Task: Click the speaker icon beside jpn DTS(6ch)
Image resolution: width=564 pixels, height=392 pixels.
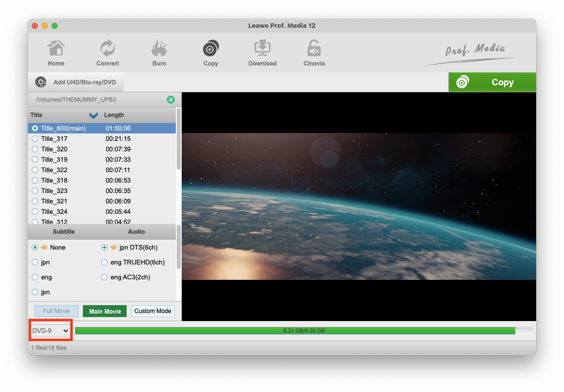Action: pos(114,247)
